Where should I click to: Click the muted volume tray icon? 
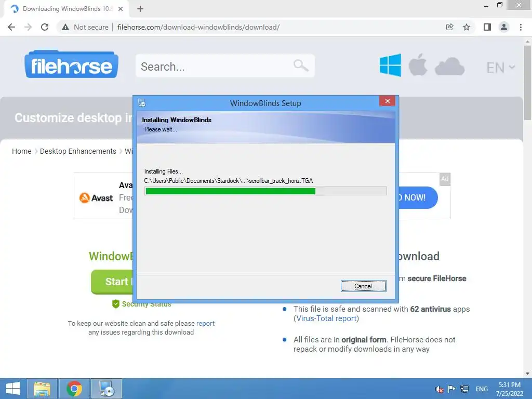point(440,389)
